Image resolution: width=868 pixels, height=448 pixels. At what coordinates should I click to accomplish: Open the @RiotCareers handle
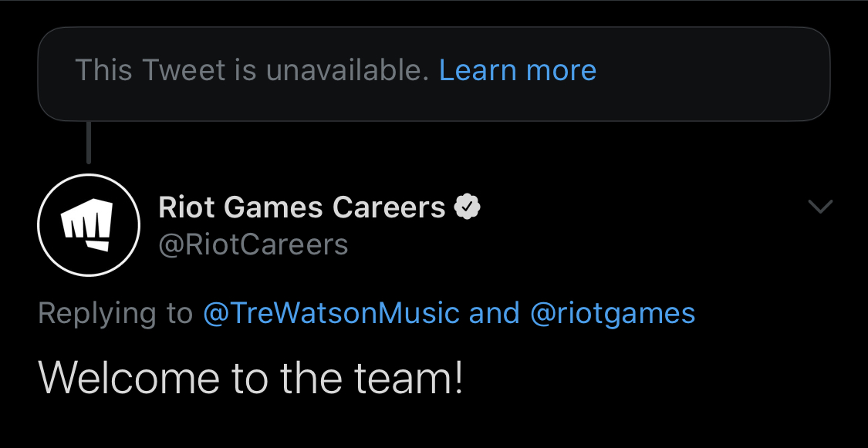click(x=253, y=244)
